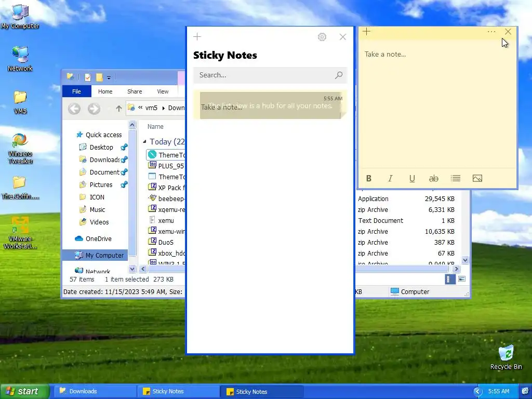Click the search magnifier in Sticky Notes
The width and height of the screenshot is (532, 399).
(339, 75)
